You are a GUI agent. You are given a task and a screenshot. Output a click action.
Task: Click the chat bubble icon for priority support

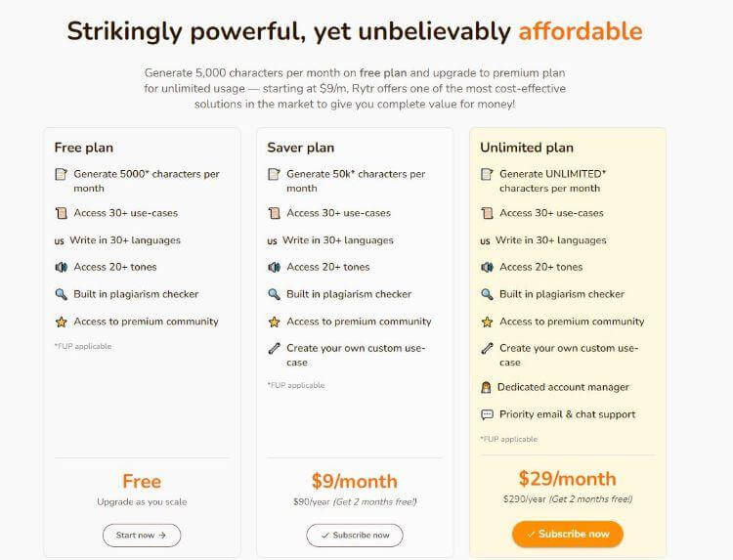pos(487,414)
